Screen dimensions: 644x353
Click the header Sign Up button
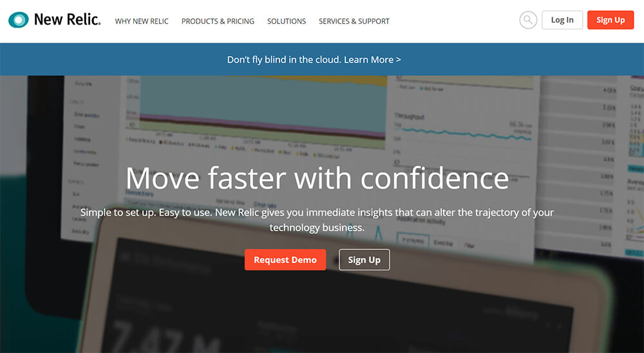(x=611, y=20)
